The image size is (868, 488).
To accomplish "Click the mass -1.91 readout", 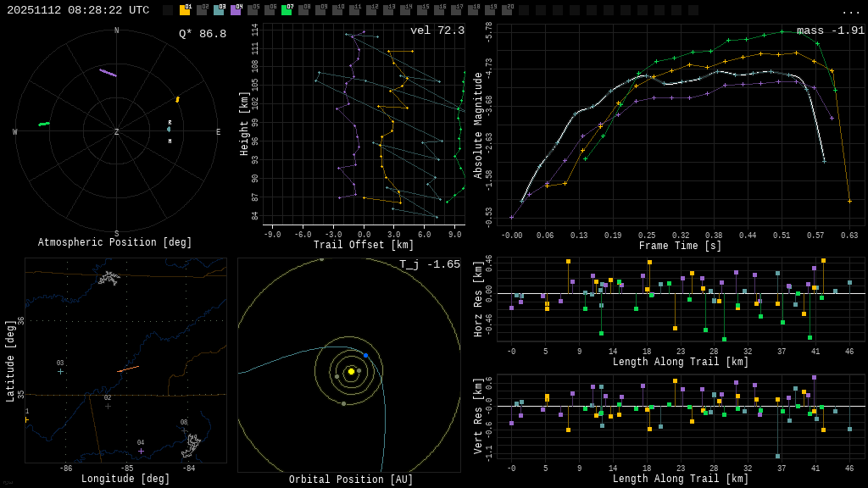I will coord(830,30).
